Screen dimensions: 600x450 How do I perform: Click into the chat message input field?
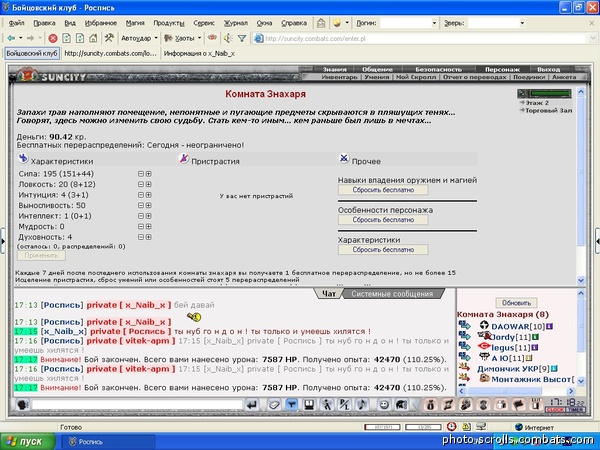pos(137,404)
